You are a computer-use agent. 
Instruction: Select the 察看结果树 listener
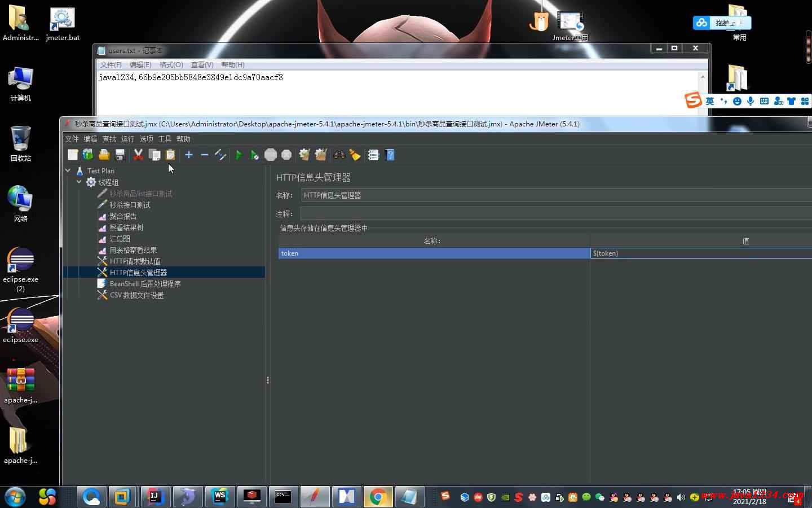[x=126, y=227]
